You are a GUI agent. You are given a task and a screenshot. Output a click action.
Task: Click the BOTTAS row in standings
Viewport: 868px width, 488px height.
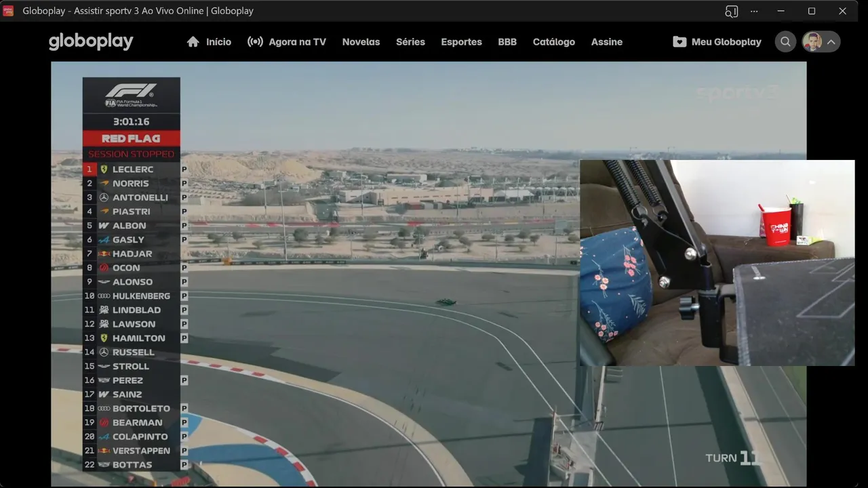coord(132,465)
